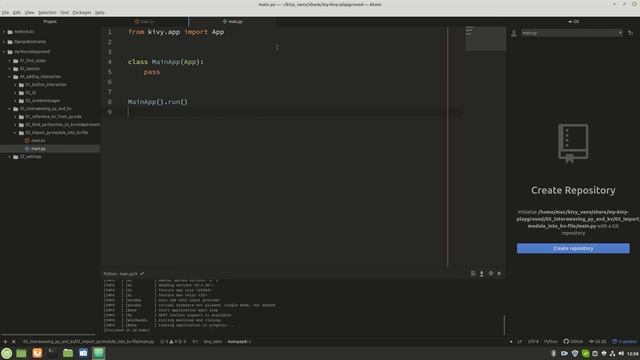Viewport: 640px width, 360px height.
Task: Click the kivy_venv status bar entry
Action: pos(213,342)
